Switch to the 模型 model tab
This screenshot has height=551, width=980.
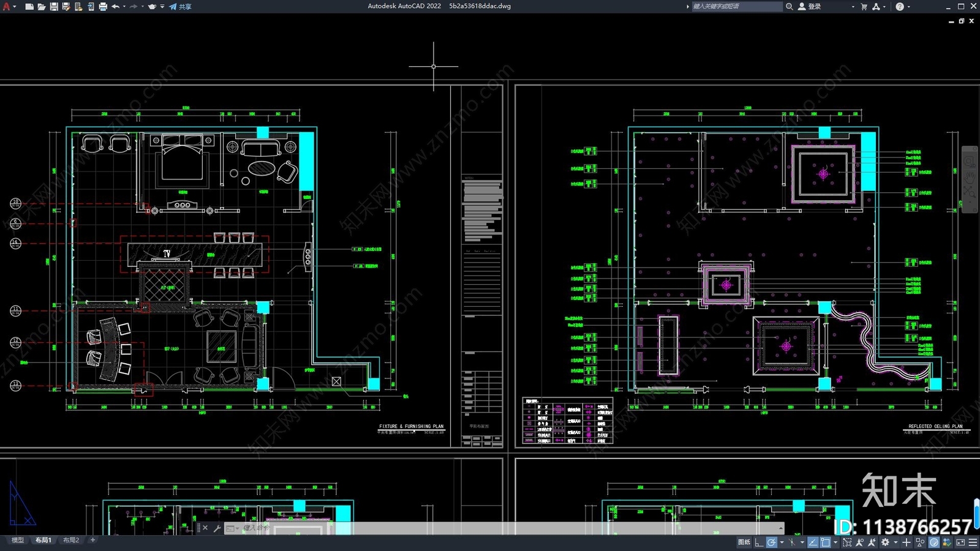(18, 540)
